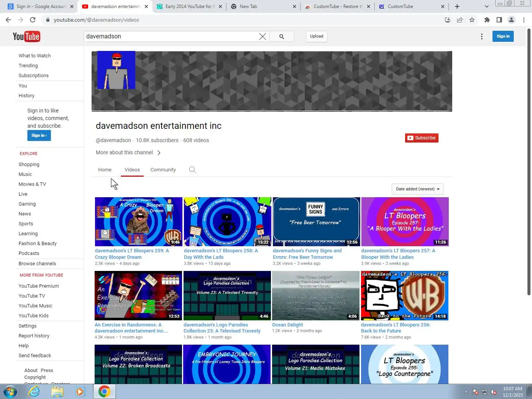Open An Exercise in Randomness title link
This screenshot has width=532, height=399.
(131, 328)
